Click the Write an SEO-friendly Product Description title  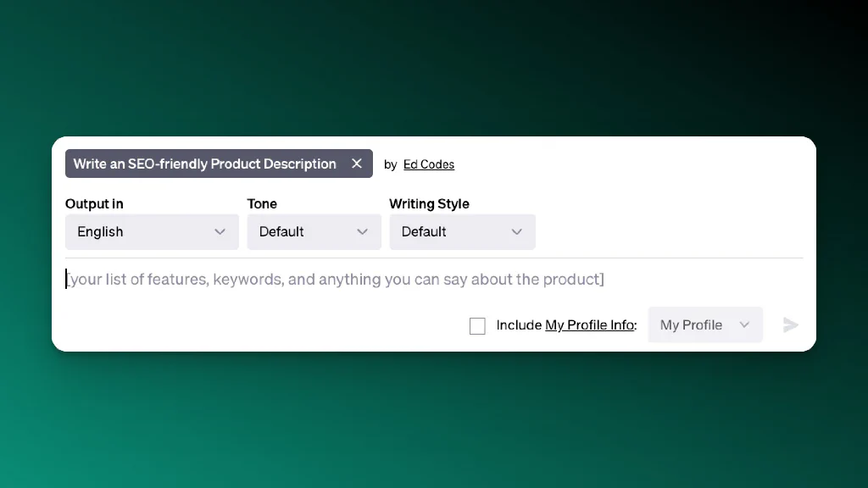(205, 164)
